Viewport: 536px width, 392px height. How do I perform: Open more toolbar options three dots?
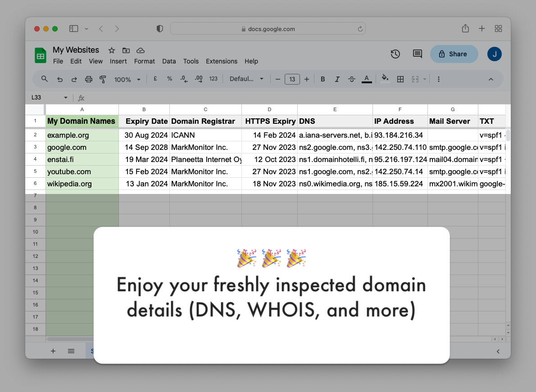439,79
